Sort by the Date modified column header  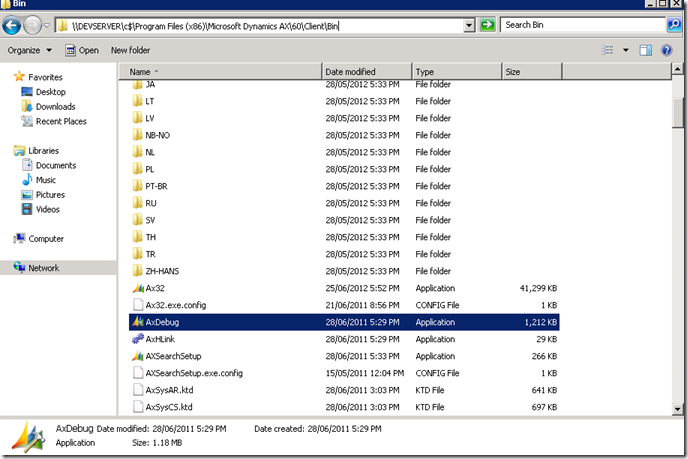[367, 72]
